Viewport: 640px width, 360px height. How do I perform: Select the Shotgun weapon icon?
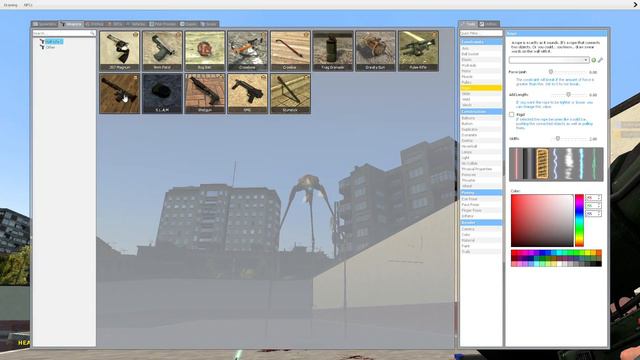tap(205, 93)
